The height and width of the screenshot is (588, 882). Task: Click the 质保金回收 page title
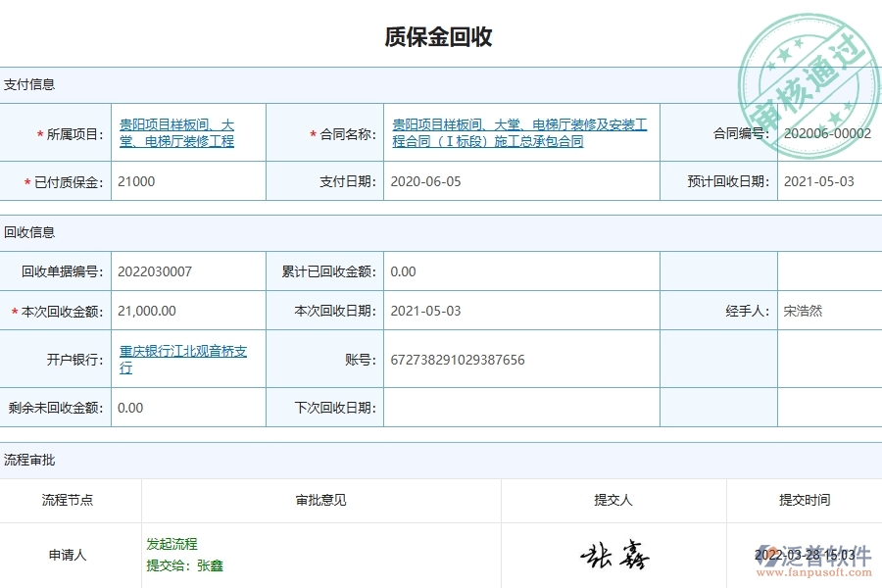pos(441,38)
